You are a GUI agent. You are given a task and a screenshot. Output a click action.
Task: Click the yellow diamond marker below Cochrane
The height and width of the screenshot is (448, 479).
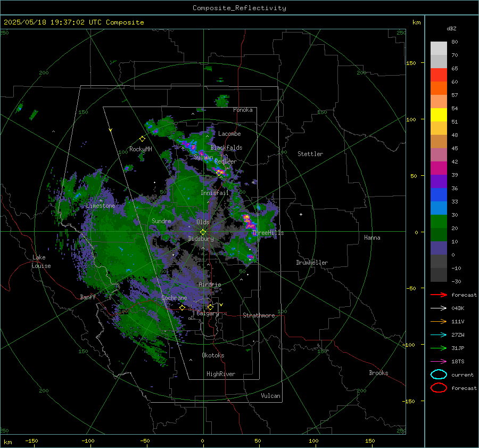[183, 307]
